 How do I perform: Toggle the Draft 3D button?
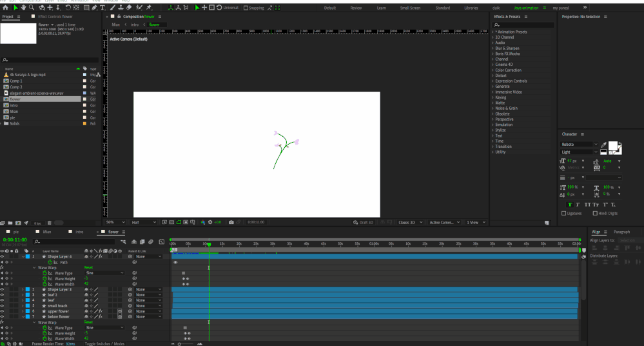tap(364, 222)
